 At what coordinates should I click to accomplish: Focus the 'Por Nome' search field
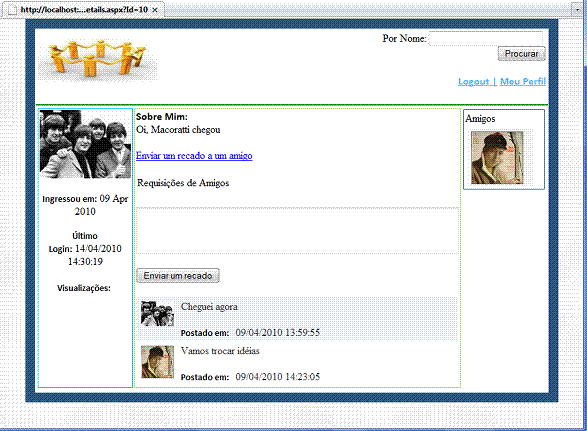point(486,39)
